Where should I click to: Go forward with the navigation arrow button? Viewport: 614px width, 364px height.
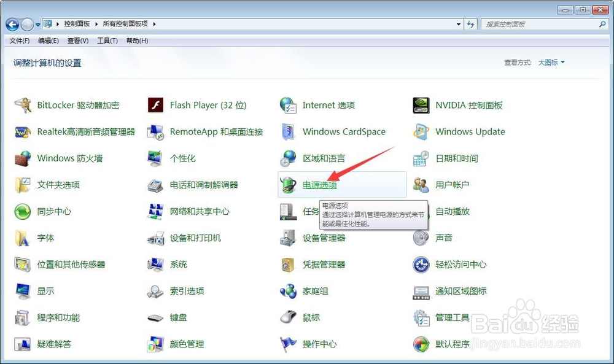pos(27,25)
